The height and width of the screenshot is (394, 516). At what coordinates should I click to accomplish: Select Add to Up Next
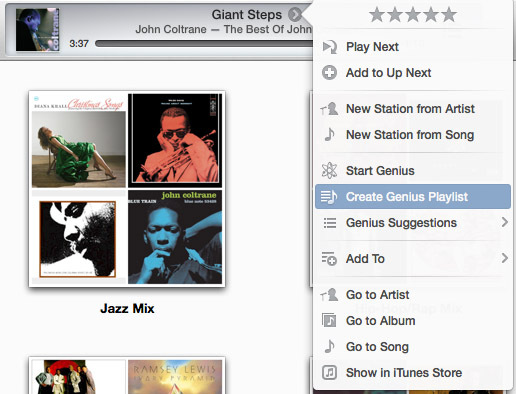tap(413, 73)
